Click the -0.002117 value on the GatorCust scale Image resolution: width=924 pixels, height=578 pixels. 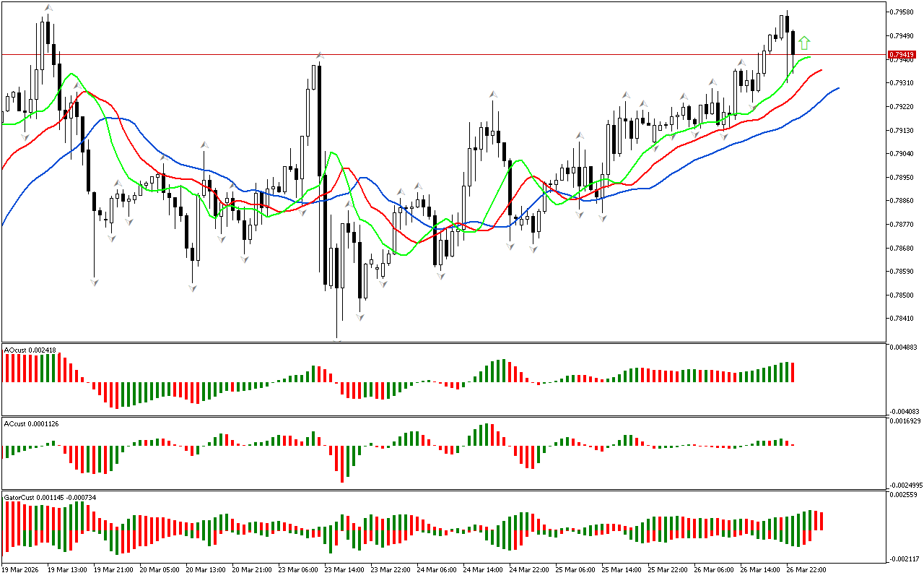[x=905, y=558]
